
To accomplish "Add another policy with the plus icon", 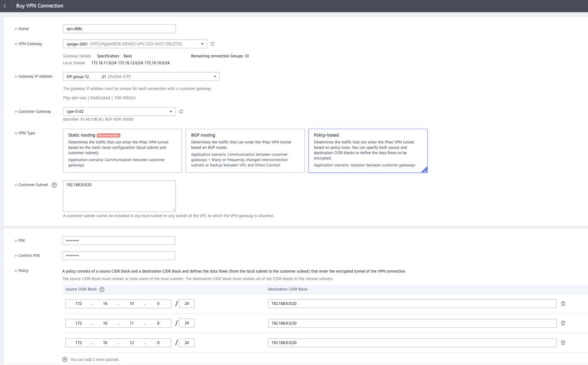I will [x=65, y=359].
